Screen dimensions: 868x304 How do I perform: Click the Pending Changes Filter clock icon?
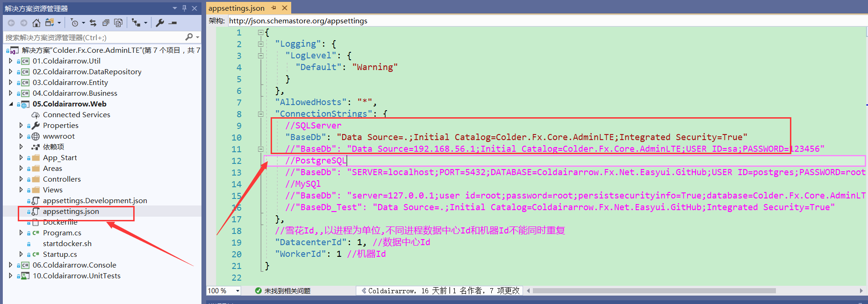click(x=74, y=22)
